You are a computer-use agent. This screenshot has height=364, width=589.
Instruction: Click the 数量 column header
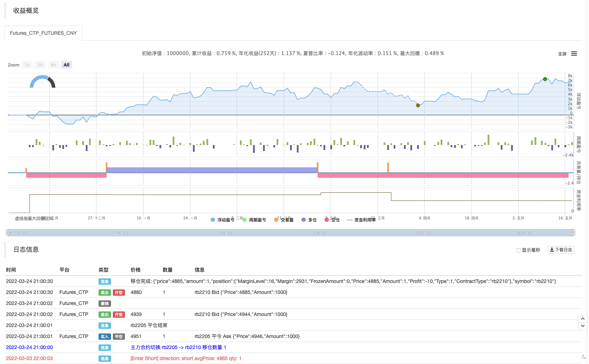[x=168, y=270]
